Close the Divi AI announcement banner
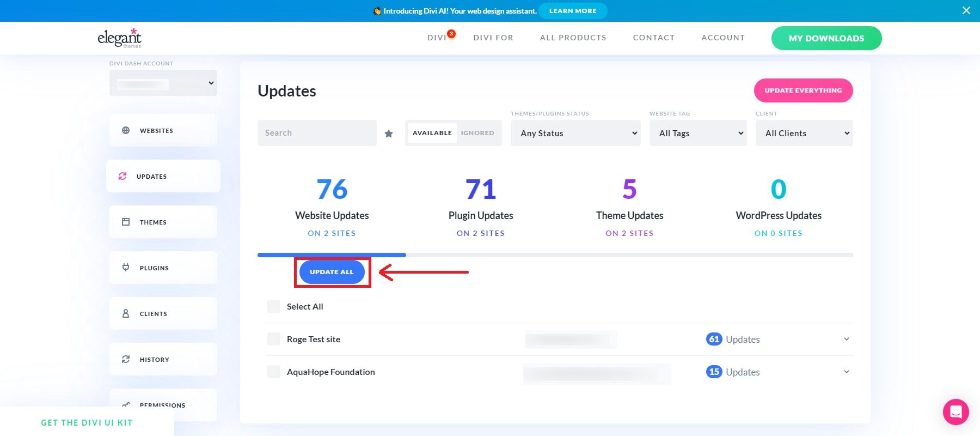The width and height of the screenshot is (980, 436). (x=966, y=10)
